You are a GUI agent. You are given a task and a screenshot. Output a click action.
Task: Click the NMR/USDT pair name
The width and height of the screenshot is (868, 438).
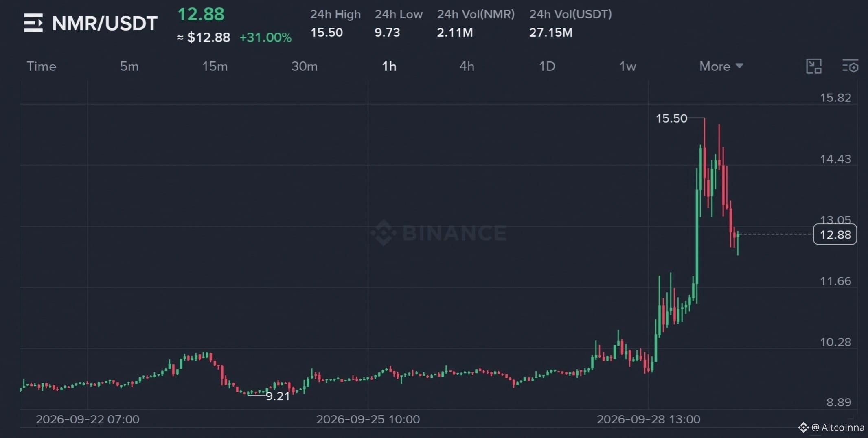pos(105,23)
